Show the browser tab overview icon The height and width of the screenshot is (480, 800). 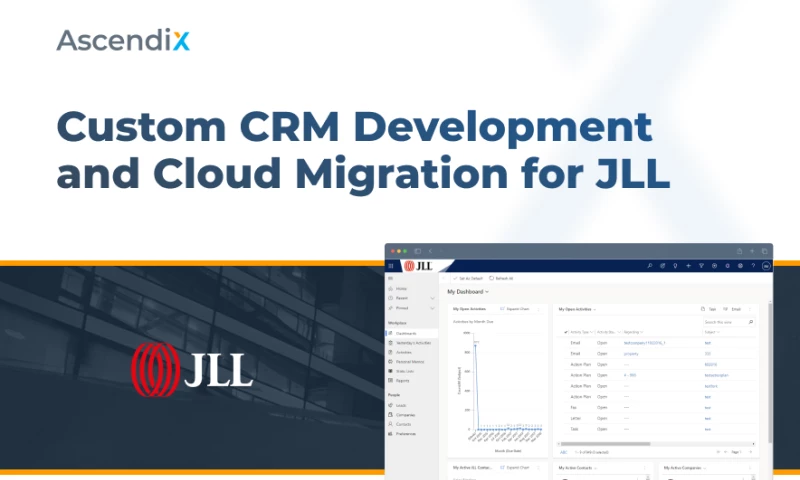764,251
